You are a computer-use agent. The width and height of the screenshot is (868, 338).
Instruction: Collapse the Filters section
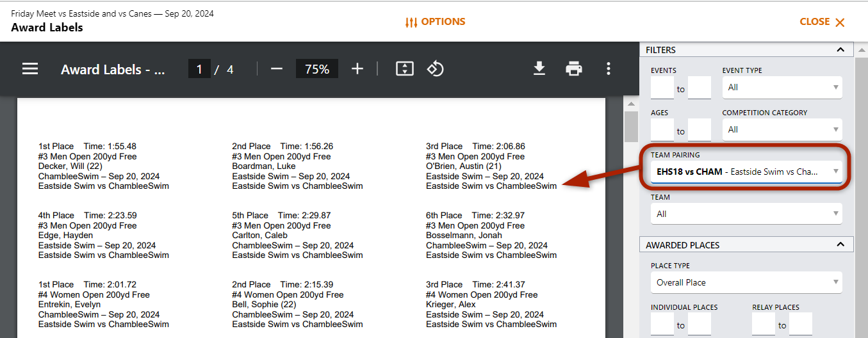pos(840,50)
